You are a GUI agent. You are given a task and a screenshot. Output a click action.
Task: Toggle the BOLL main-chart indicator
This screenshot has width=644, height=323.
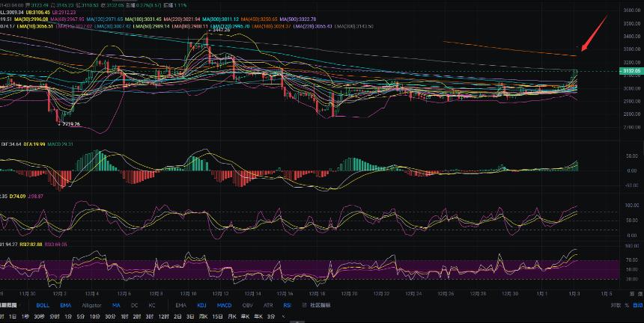[43, 305]
